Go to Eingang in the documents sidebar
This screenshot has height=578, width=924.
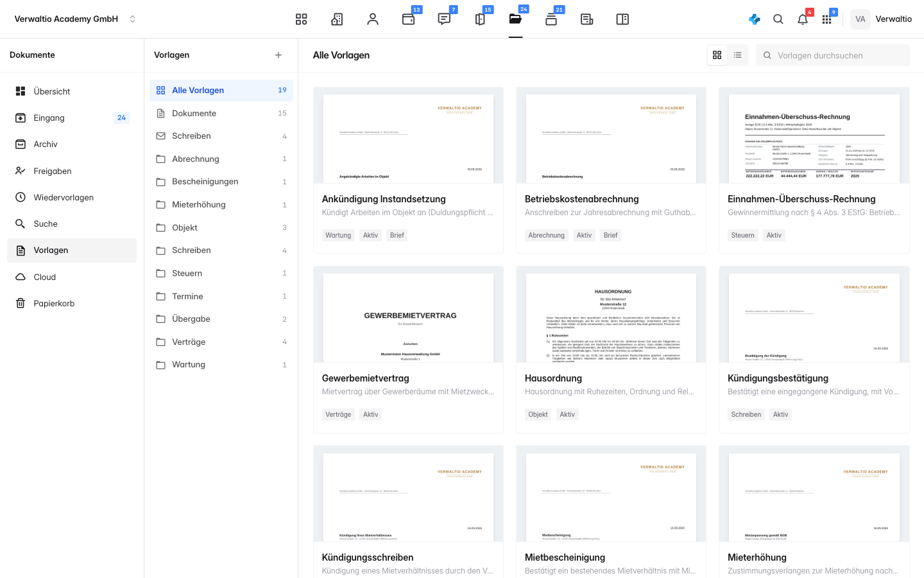[x=72, y=118]
